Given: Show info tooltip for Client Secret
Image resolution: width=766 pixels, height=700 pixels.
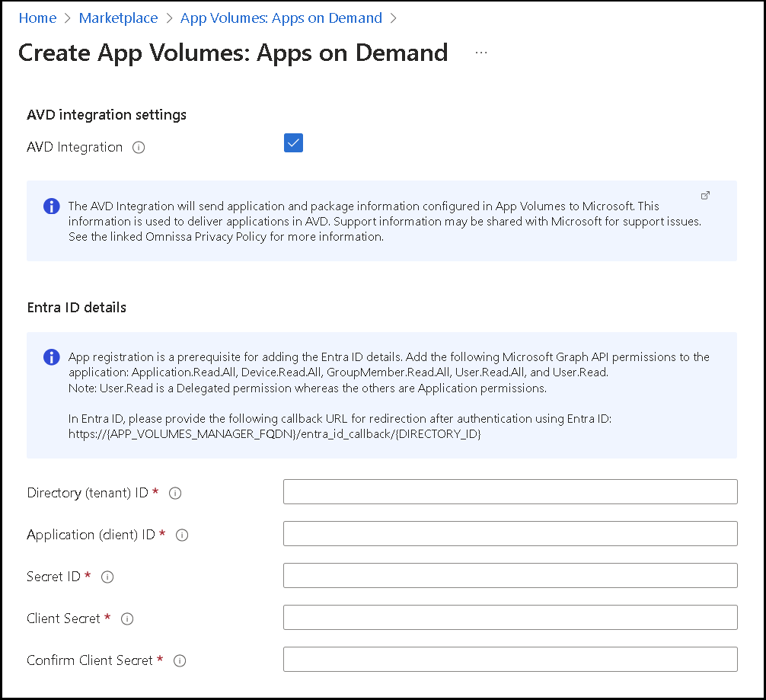Looking at the screenshot, I should 127,618.
